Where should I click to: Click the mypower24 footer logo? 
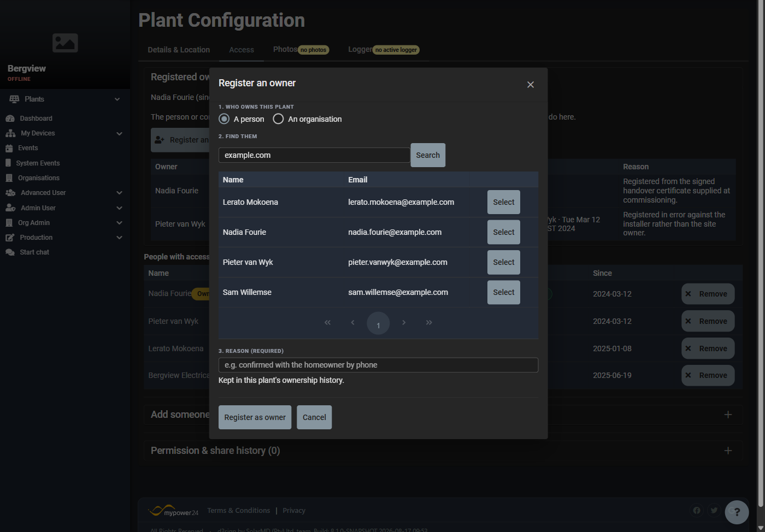click(174, 511)
